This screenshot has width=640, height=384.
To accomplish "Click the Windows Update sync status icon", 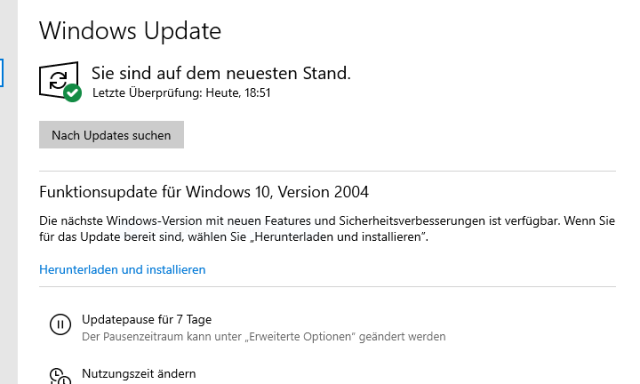I will coord(58,80).
